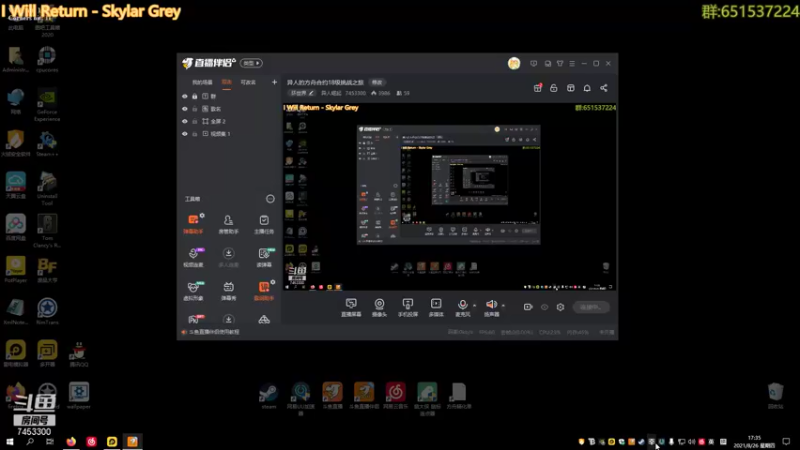Image resolution: width=800 pixels, height=450 pixels.
Task: Open the 弹幕助手 orange tool
Action: (x=193, y=223)
